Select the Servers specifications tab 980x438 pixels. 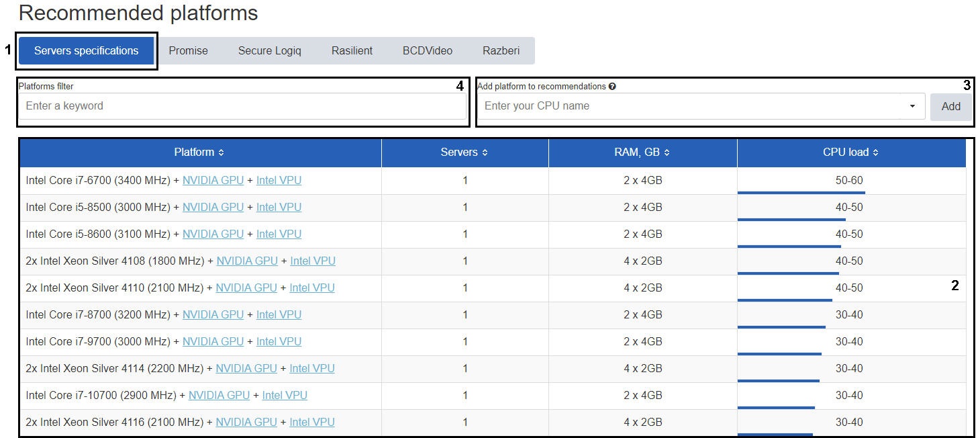(87, 51)
